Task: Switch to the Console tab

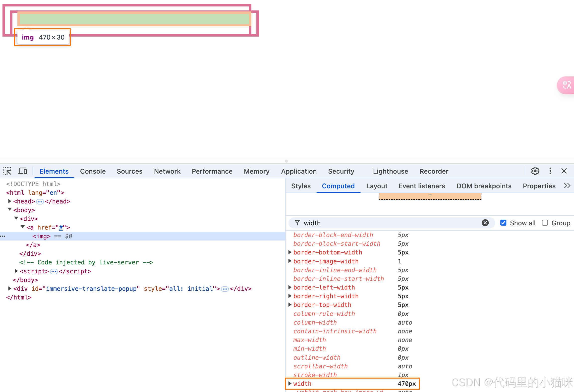Action: point(93,171)
